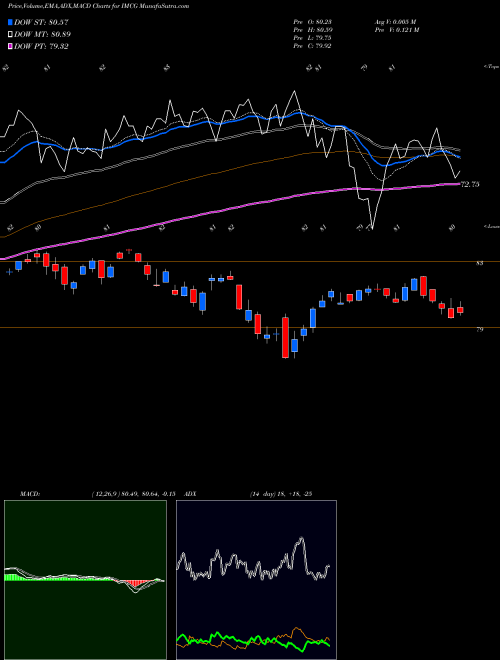Viewport: 500px width, 660px height.
Task: Click the Pre H: 80.39 value
Action: click(313, 30)
